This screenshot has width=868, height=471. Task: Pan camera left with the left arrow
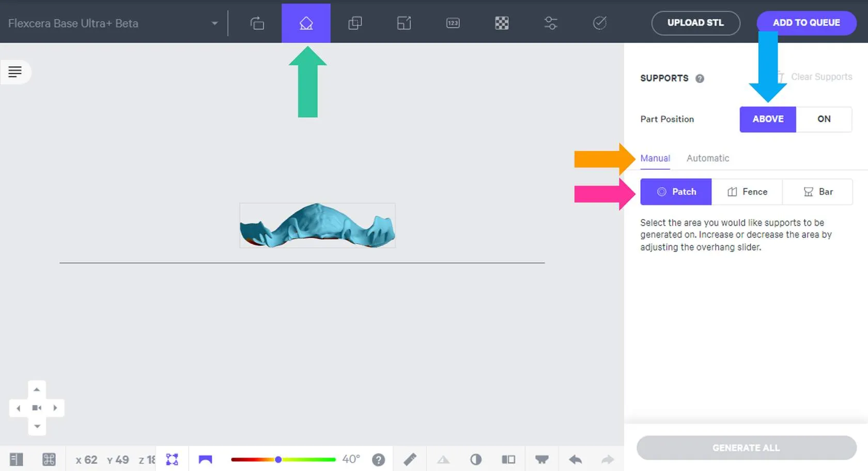19,408
